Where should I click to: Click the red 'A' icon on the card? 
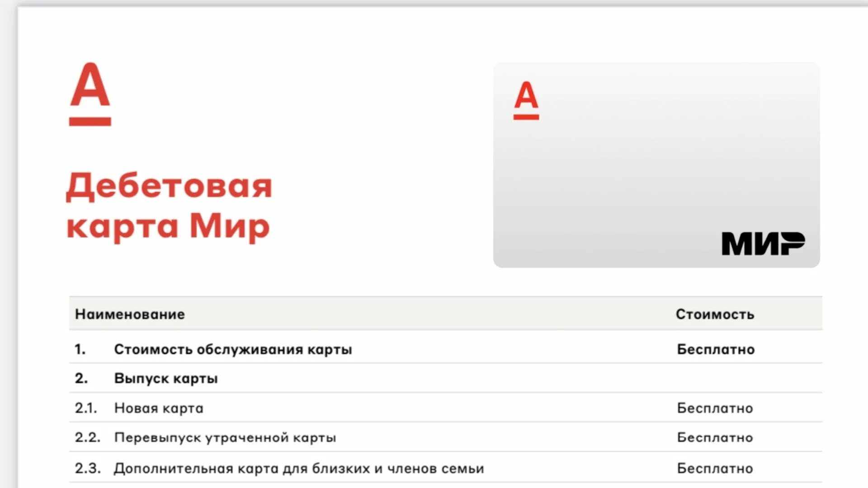click(526, 99)
